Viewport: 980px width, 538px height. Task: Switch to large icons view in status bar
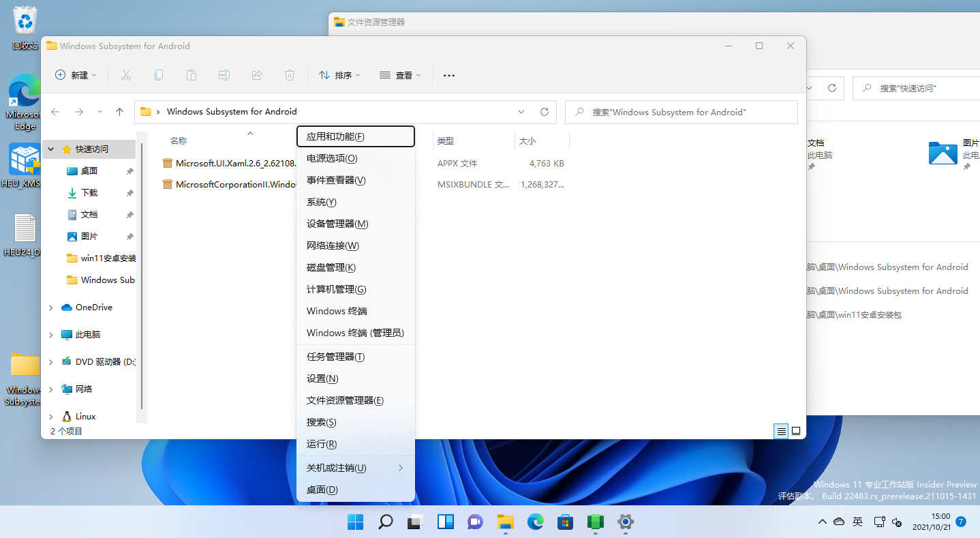coord(795,431)
